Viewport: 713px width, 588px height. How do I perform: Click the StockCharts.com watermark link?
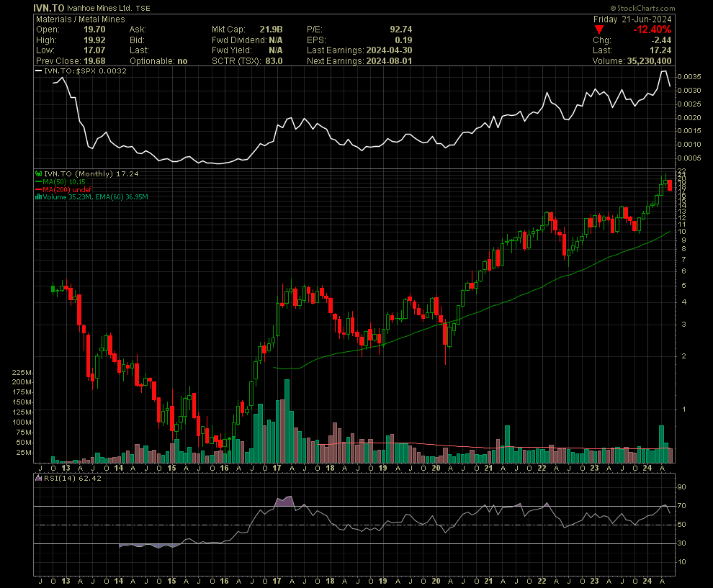pos(642,8)
